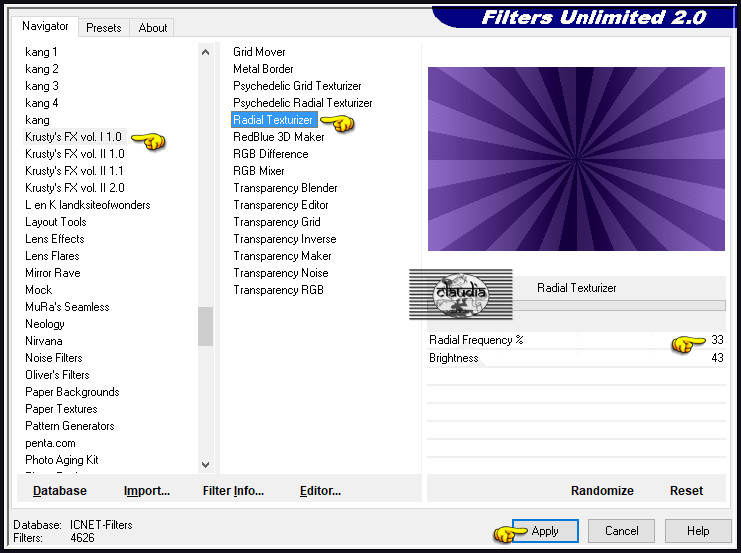This screenshot has width=741, height=553.
Task: Choose the Transparency Editor filter
Action: (281, 205)
